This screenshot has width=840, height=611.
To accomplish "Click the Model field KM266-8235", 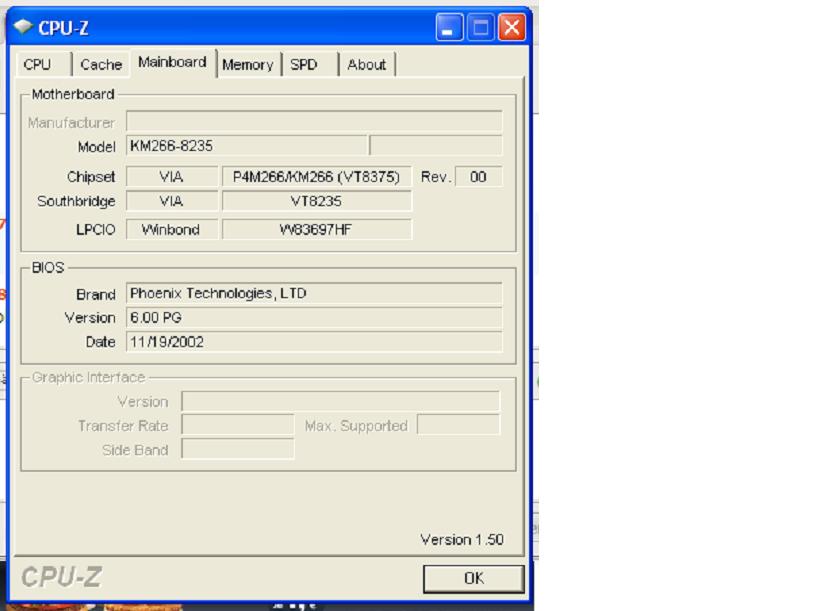I will click(246, 146).
